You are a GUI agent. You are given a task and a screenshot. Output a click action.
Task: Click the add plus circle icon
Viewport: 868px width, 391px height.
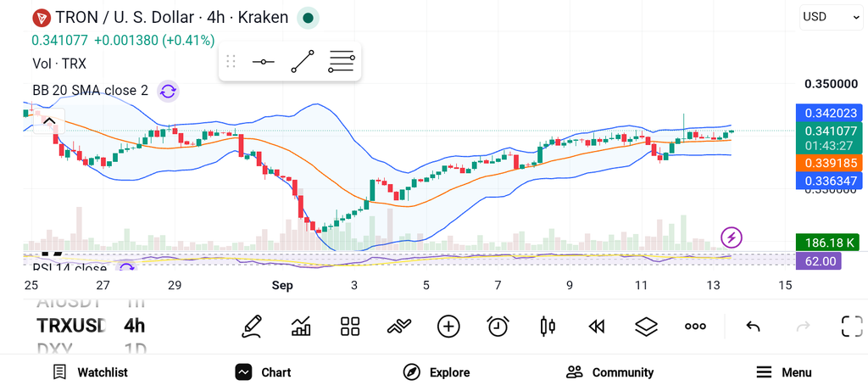tap(448, 327)
